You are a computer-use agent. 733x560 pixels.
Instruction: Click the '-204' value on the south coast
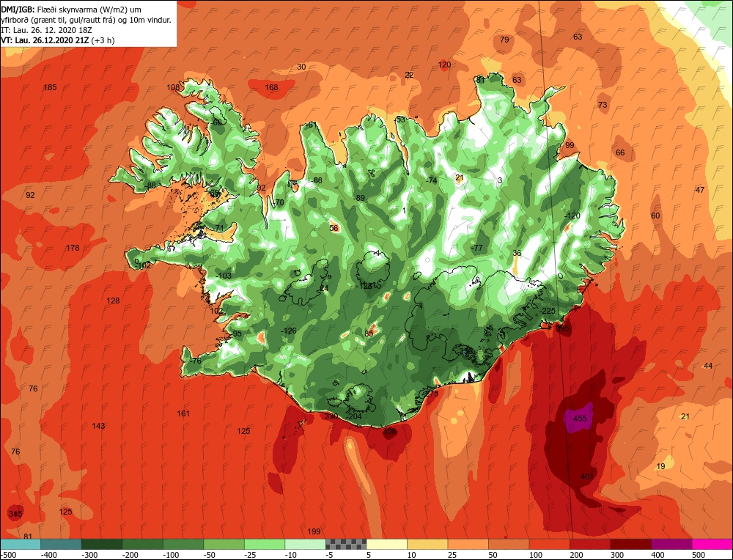click(353, 416)
